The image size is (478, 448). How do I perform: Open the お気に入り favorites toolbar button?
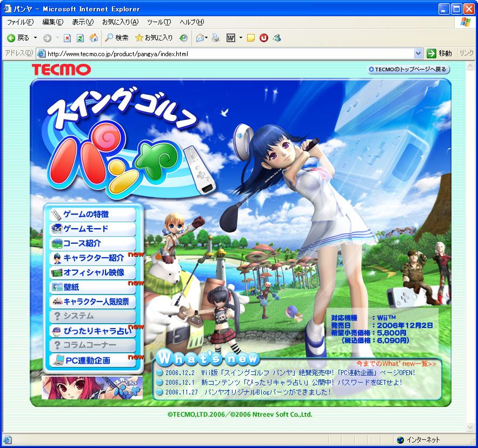point(154,38)
